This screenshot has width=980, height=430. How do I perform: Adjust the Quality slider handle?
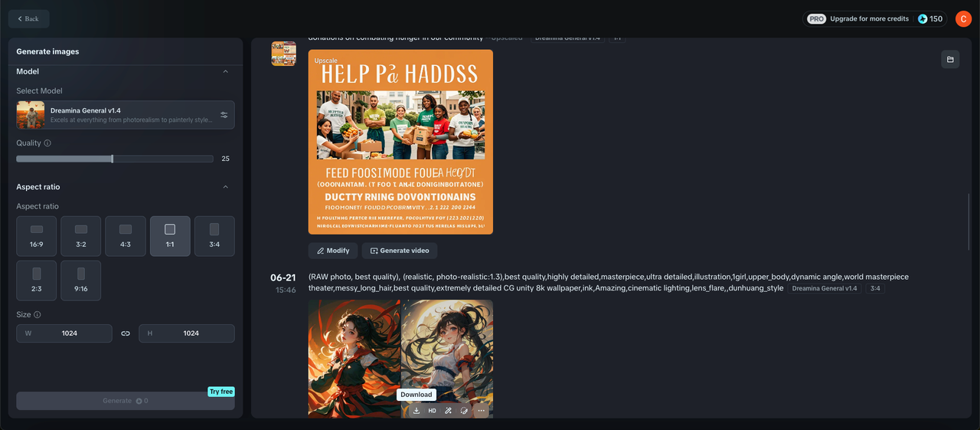coord(113,159)
